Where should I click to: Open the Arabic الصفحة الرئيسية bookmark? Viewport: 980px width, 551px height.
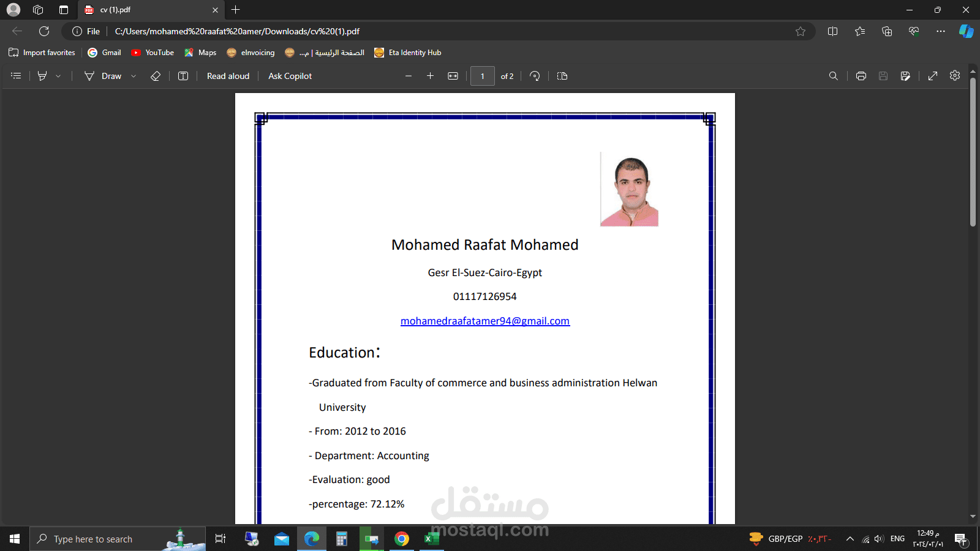[x=325, y=53]
